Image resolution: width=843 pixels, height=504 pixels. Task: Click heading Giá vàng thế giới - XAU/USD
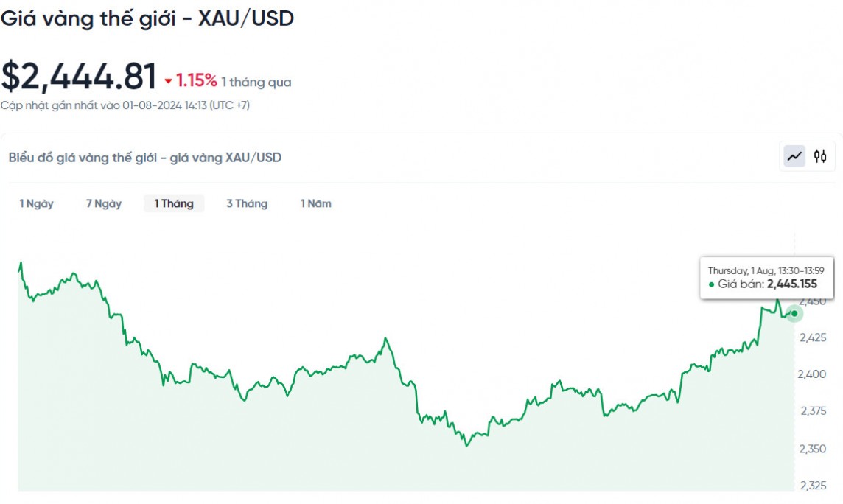click(x=147, y=18)
